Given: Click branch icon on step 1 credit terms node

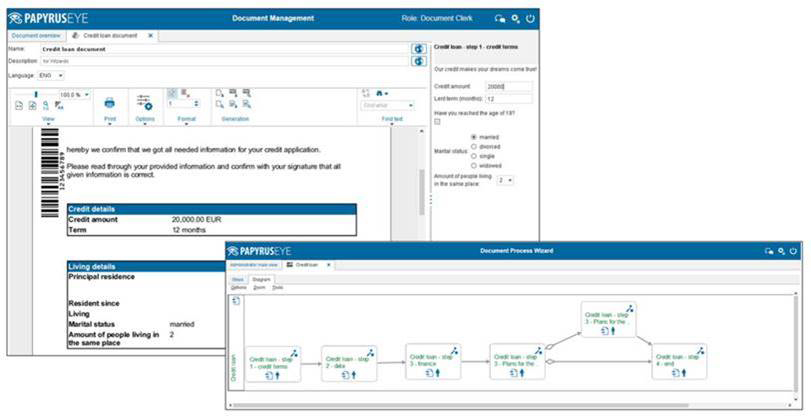Looking at the screenshot, I should (294, 353).
